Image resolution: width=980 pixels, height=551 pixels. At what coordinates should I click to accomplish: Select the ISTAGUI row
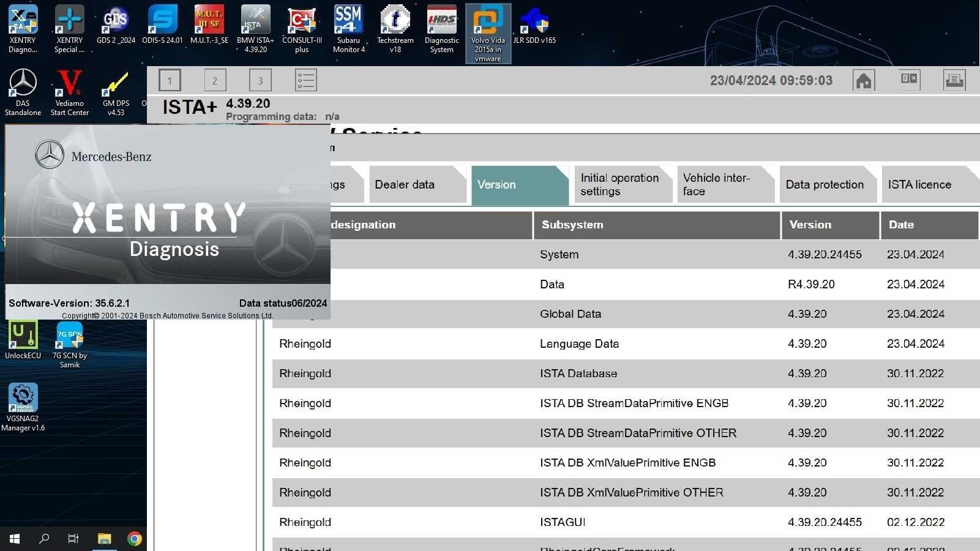tap(626, 522)
